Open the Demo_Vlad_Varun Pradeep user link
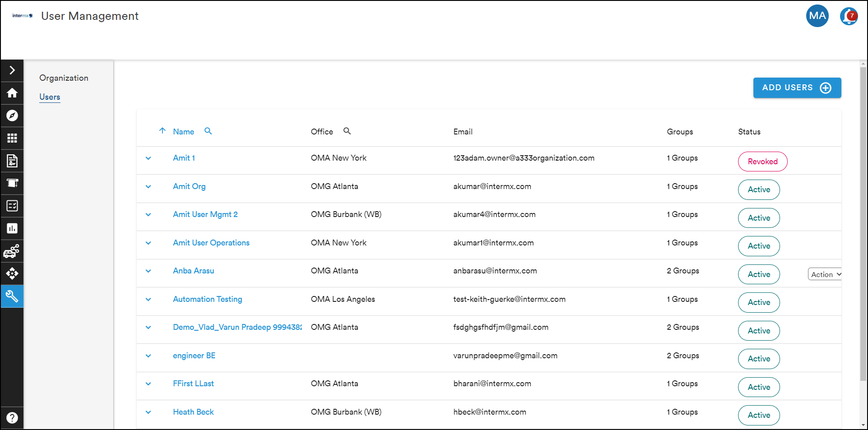This screenshot has width=868, height=430. pos(237,327)
